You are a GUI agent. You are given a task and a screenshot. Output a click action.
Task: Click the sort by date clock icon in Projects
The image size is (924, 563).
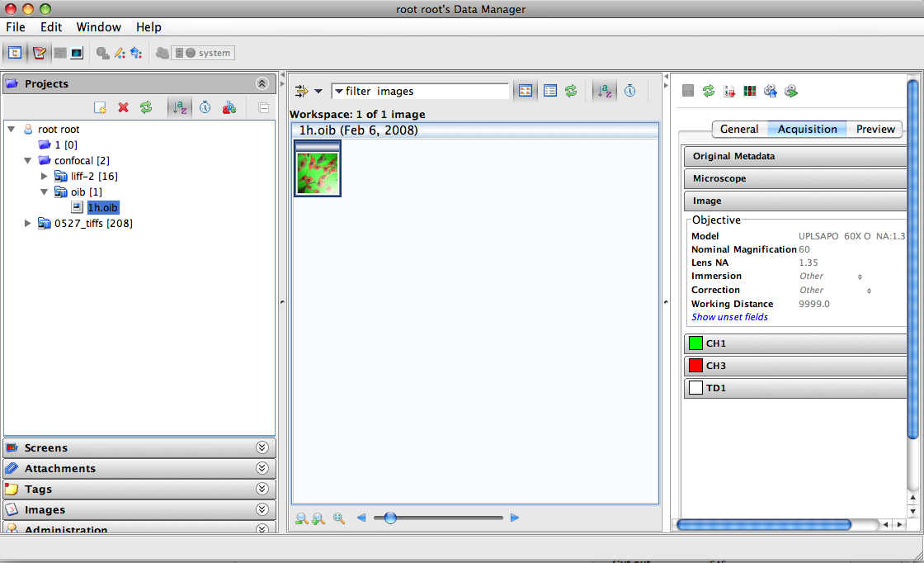205,107
